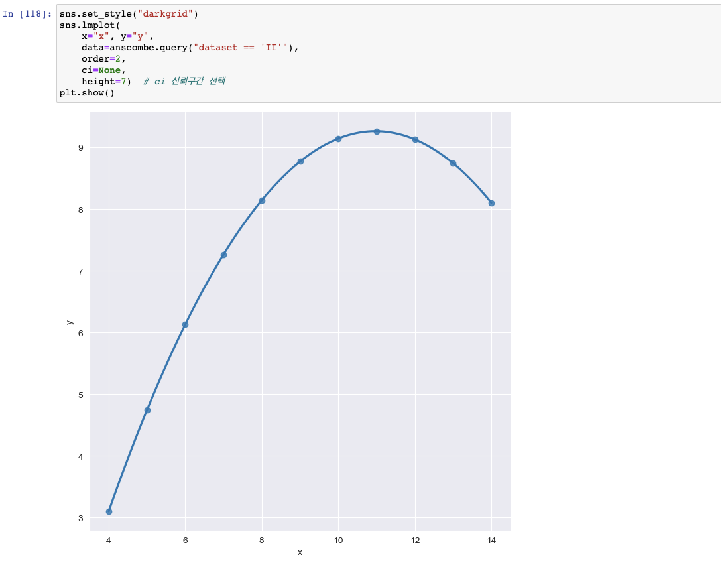Click the x-axis label 'x'

click(300, 552)
